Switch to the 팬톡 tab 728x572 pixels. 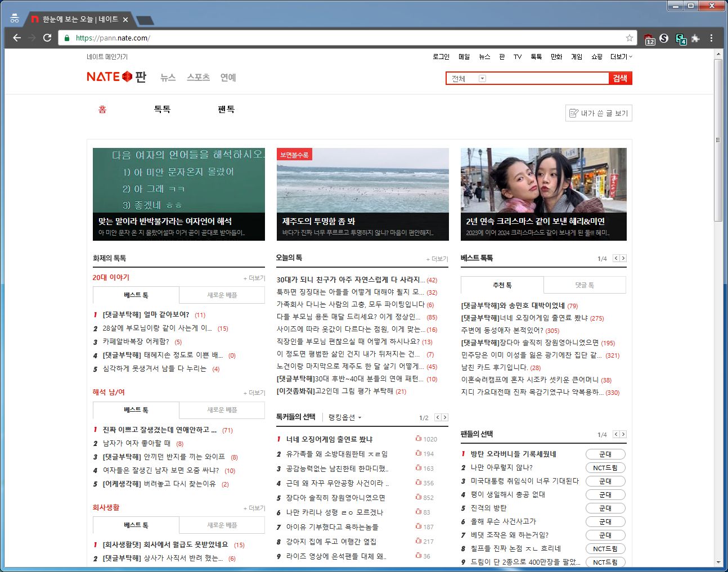(x=226, y=110)
